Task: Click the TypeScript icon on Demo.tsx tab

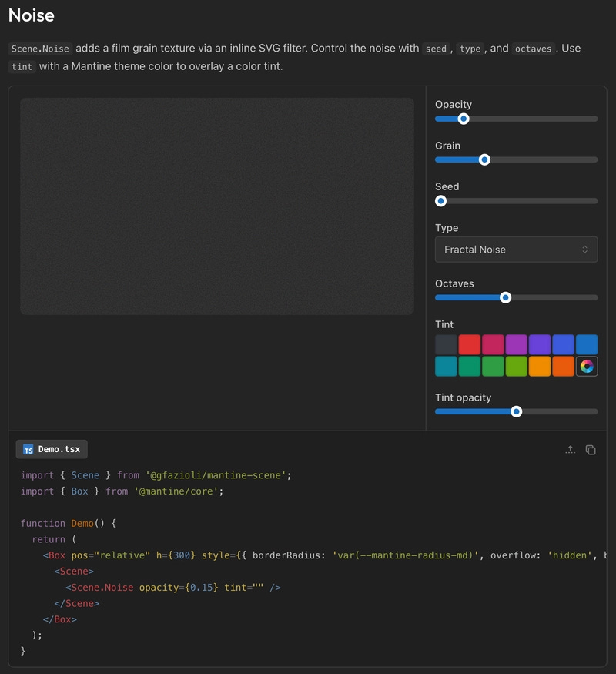Action: click(x=28, y=450)
